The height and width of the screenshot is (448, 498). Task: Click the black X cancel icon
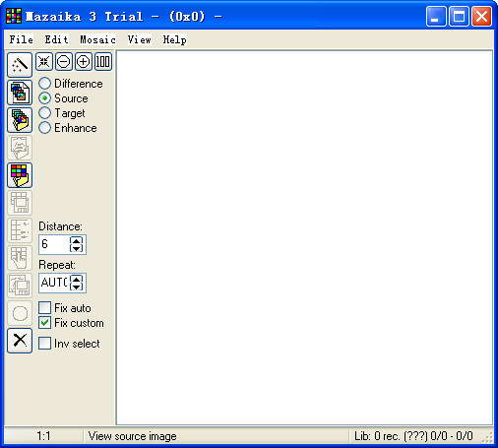(20, 341)
